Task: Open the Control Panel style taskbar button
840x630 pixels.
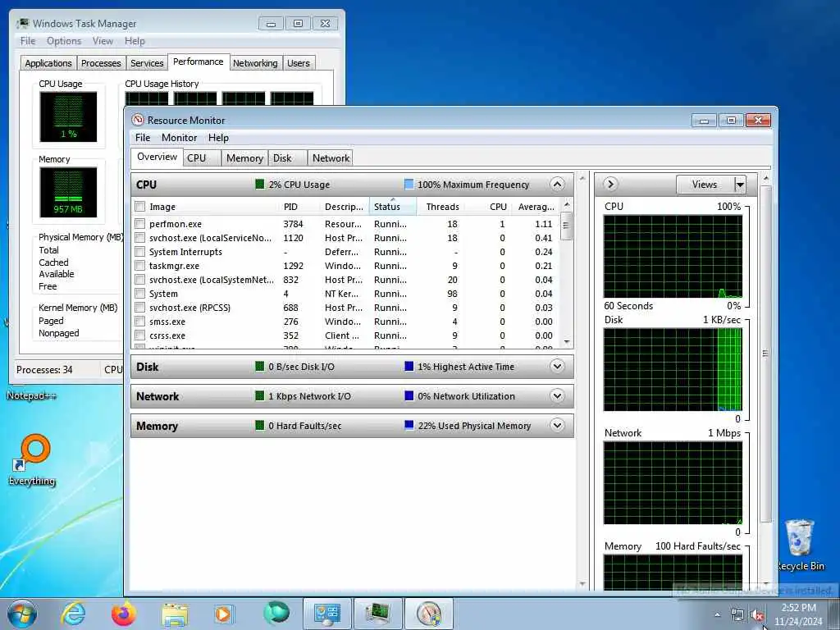Action: click(326, 614)
